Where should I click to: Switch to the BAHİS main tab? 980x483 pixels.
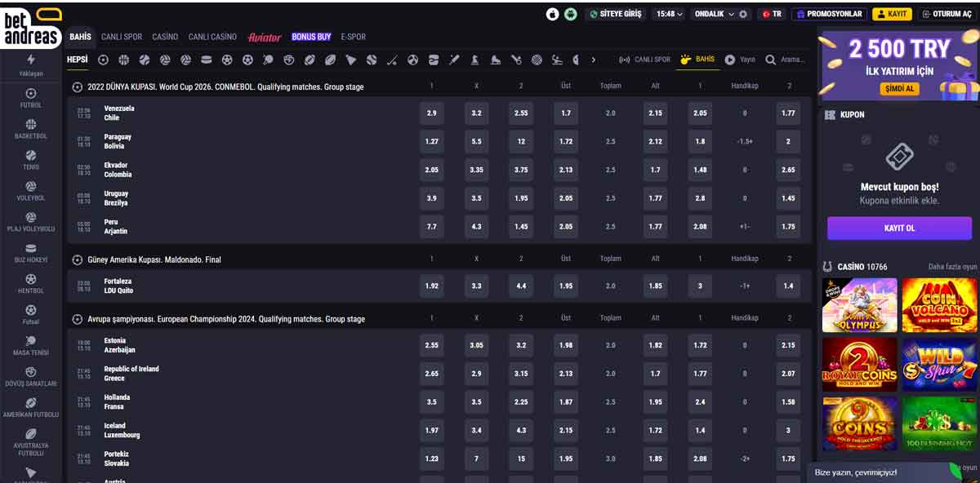point(80,37)
